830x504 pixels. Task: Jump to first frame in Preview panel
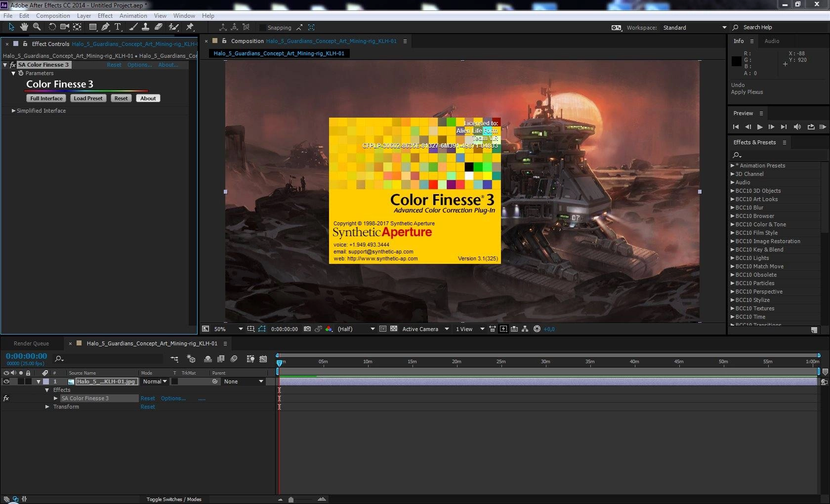click(736, 127)
